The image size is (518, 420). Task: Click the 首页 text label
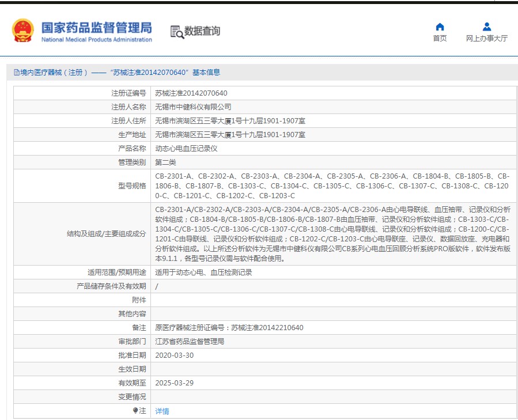point(440,39)
